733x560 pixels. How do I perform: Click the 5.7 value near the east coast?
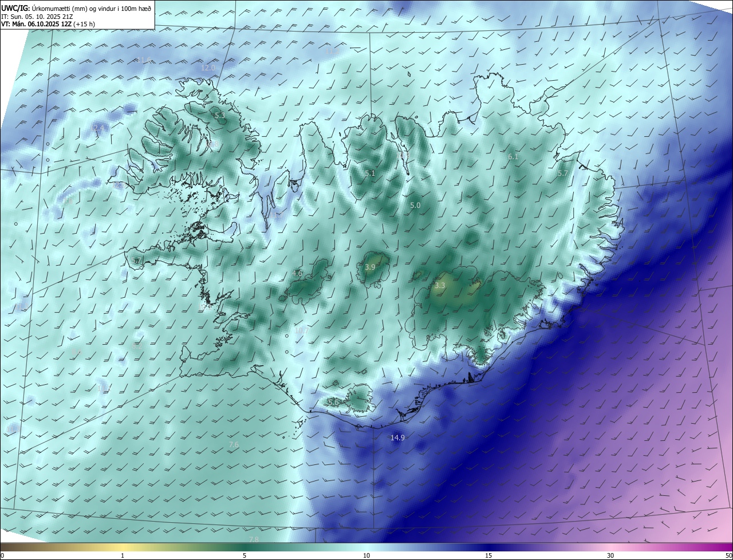[x=563, y=173]
